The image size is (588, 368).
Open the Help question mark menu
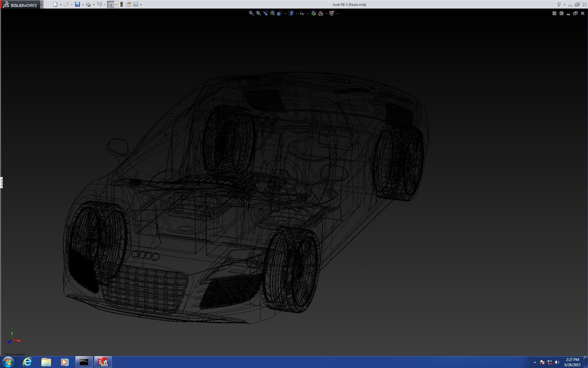point(559,5)
